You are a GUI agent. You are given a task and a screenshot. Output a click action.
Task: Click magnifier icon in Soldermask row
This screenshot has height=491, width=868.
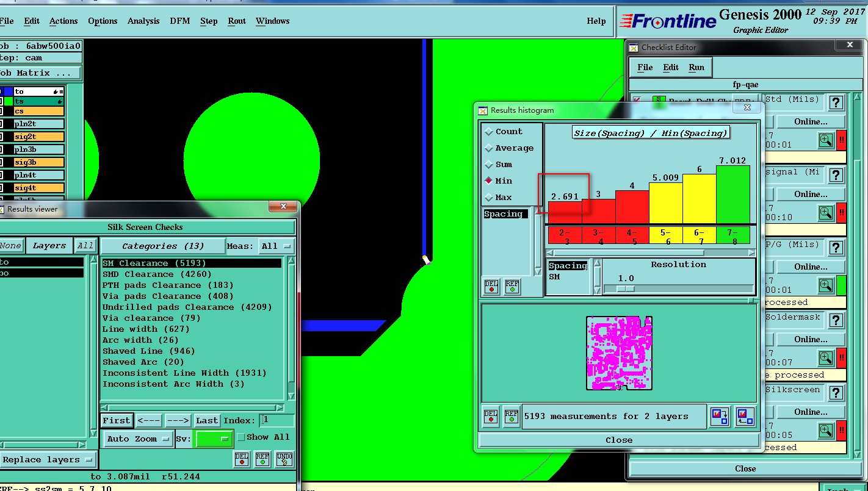pos(826,358)
